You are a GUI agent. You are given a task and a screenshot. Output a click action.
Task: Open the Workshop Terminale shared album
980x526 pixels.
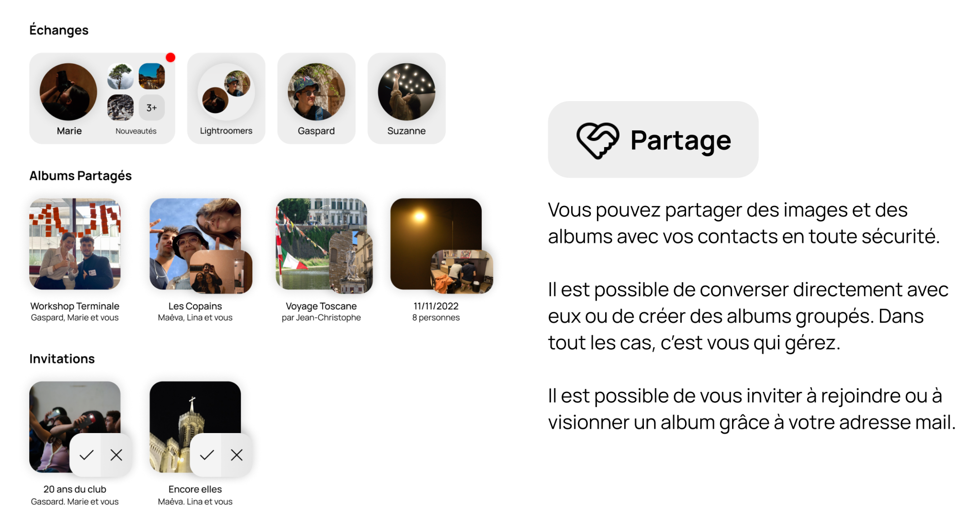(x=75, y=244)
